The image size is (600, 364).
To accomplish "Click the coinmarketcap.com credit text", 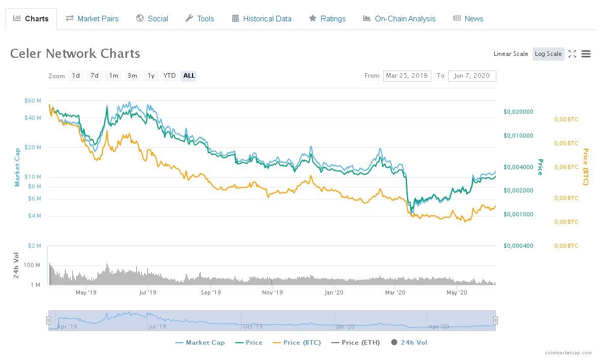I will point(568,352).
